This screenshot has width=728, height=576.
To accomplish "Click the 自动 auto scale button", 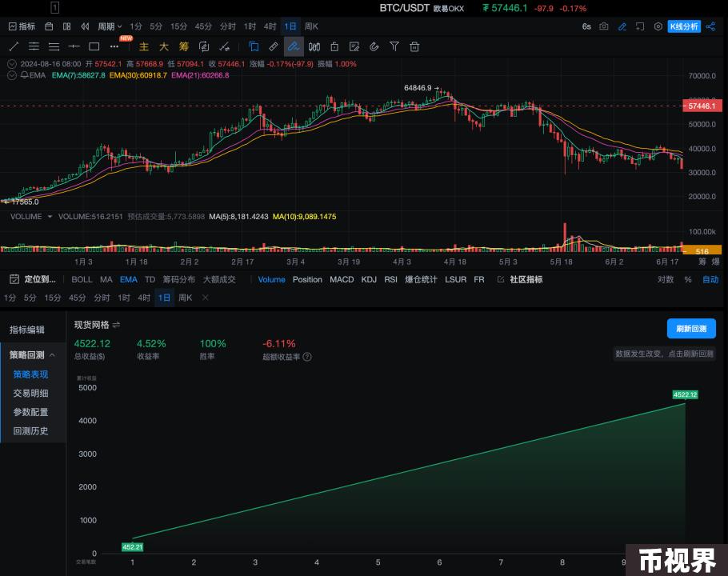I will point(710,279).
